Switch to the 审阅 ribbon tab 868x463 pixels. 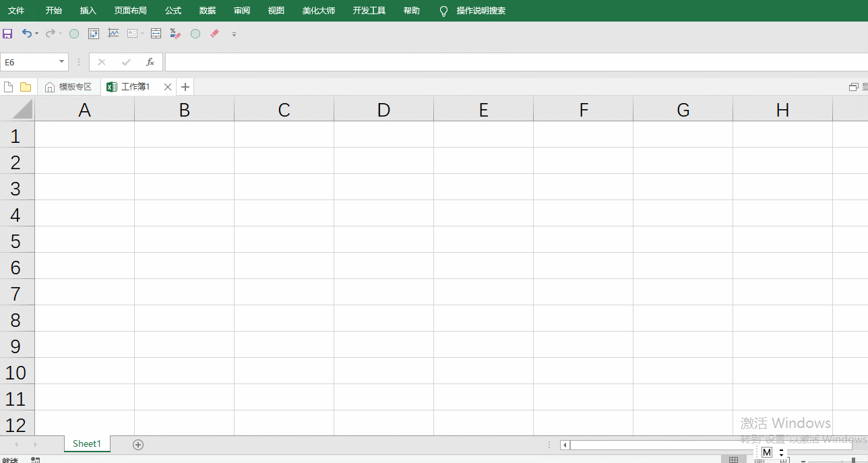coord(242,11)
